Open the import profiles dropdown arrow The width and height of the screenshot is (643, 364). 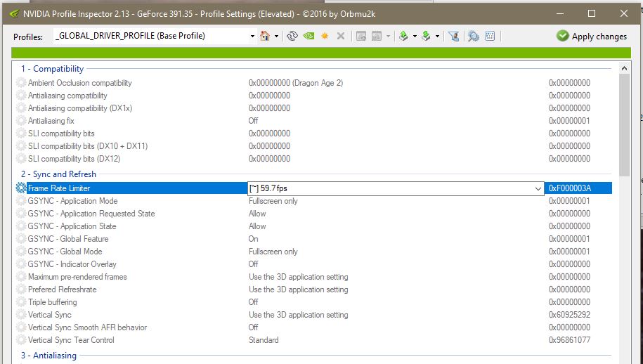coord(437,37)
